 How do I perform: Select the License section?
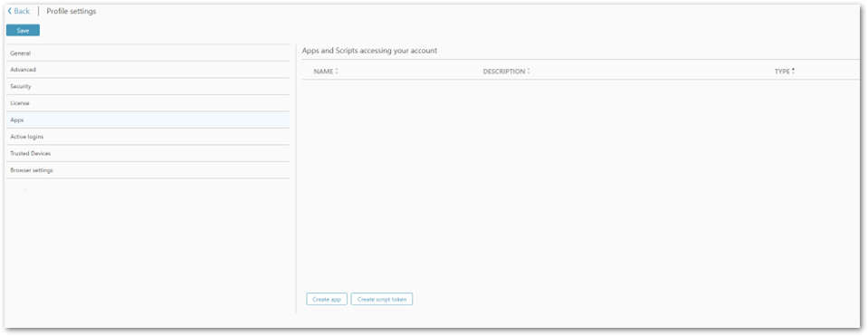(148, 103)
